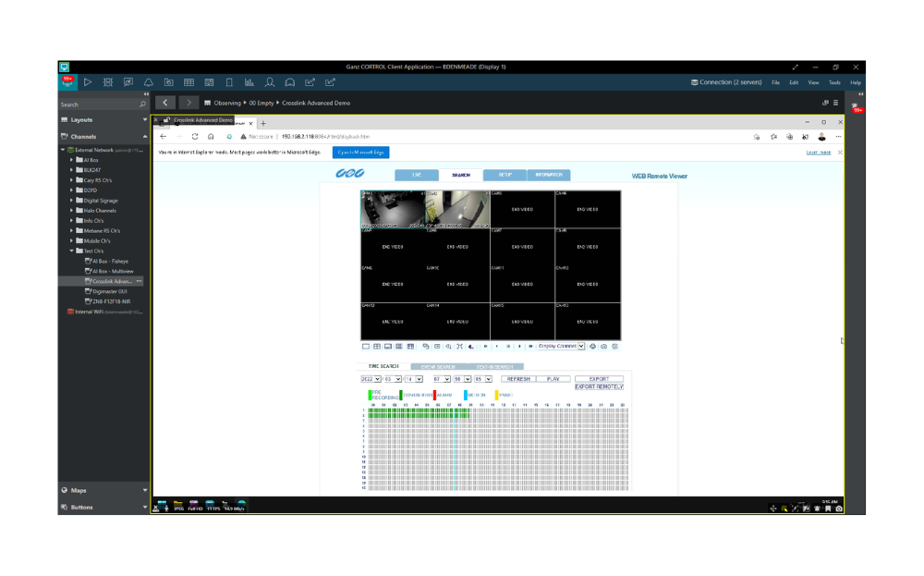Collapse the Test Ch's folder
The width and height of the screenshot is (924, 576).
(72, 251)
